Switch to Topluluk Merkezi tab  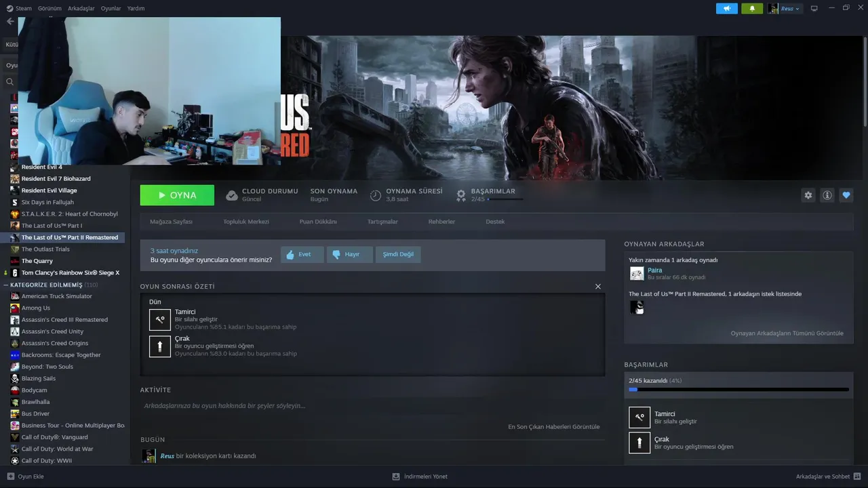point(246,222)
